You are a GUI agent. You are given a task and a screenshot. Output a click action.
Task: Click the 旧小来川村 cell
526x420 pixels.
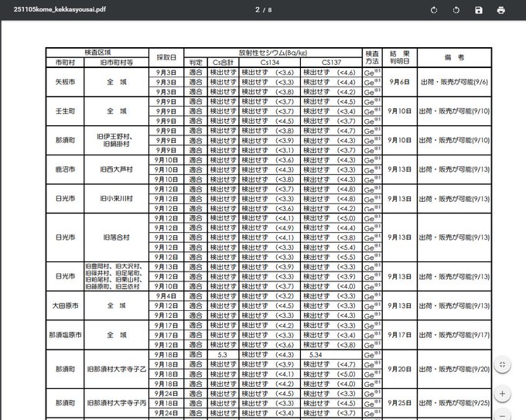[116, 199]
